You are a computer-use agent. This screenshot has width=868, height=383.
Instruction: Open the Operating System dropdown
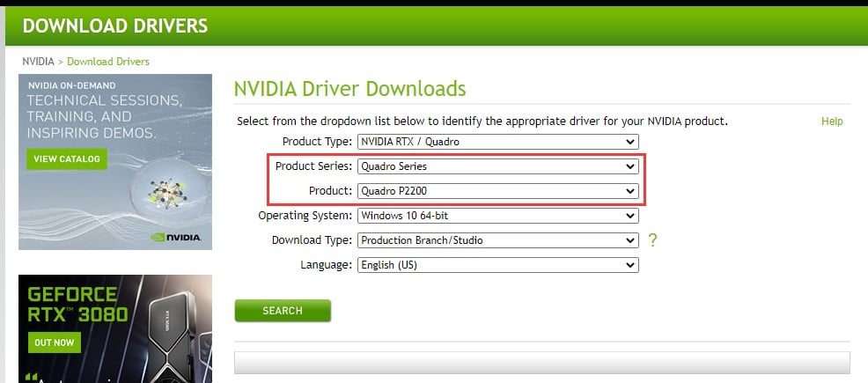click(497, 216)
